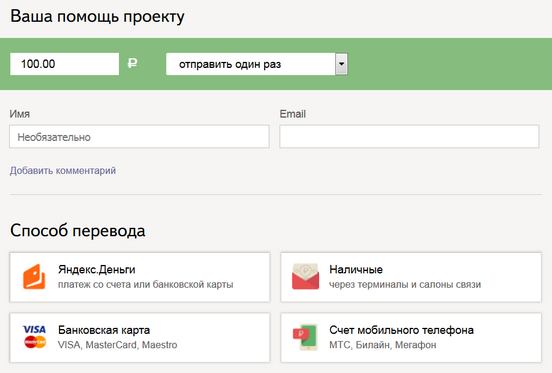Click МТС, Билайн, Мегафон subtitle text
The image size is (552, 373).
coord(383,345)
